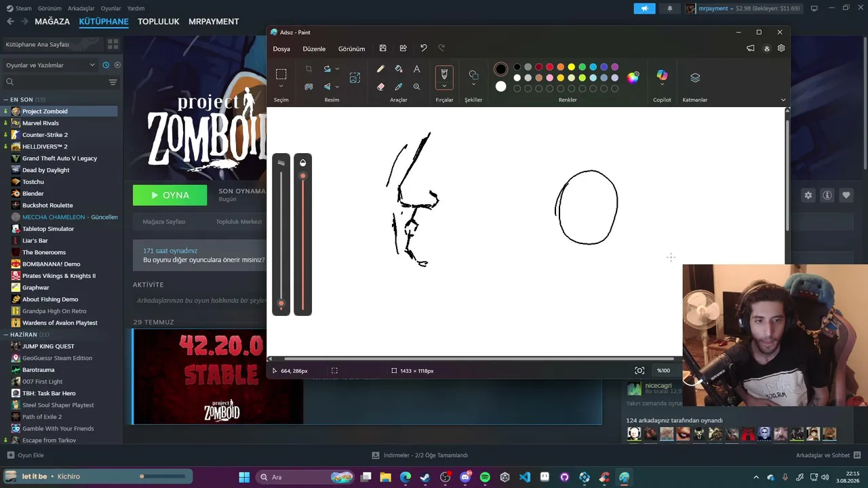
Task: Undo the last stroke in Paint
Action: tap(424, 48)
